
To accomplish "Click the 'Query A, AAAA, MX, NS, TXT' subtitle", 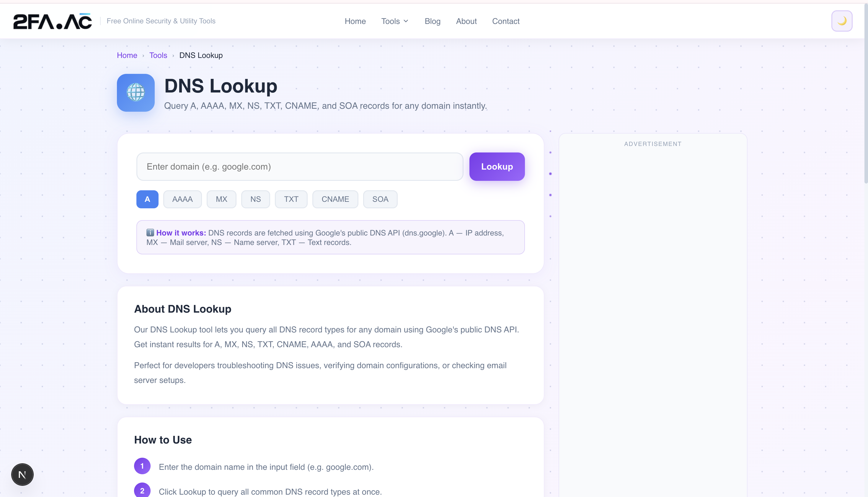I will (325, 106).
